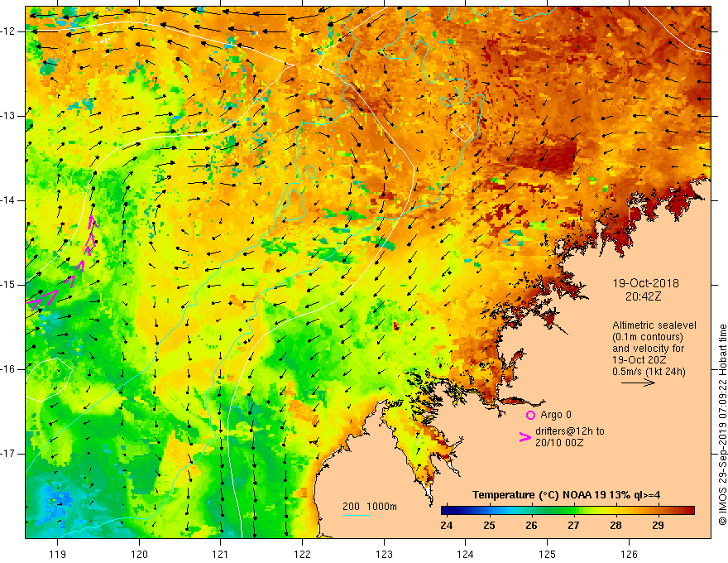Click the 'Argo 0' label
Image resolution: width=728 pixels, height=563 pixels.
click(x=556, y=415)
